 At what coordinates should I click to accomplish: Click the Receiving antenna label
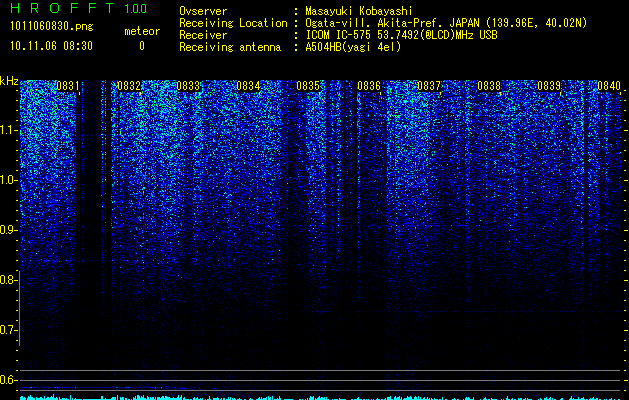230,47
